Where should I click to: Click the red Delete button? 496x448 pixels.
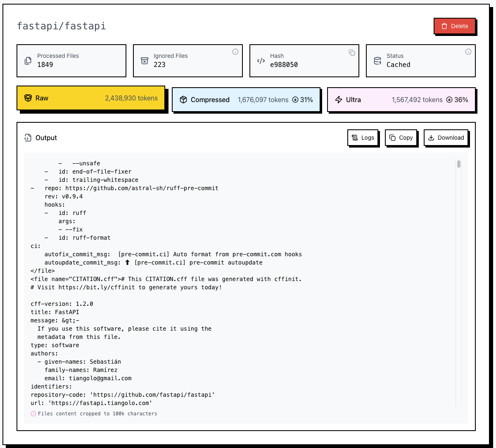point(455,26)
